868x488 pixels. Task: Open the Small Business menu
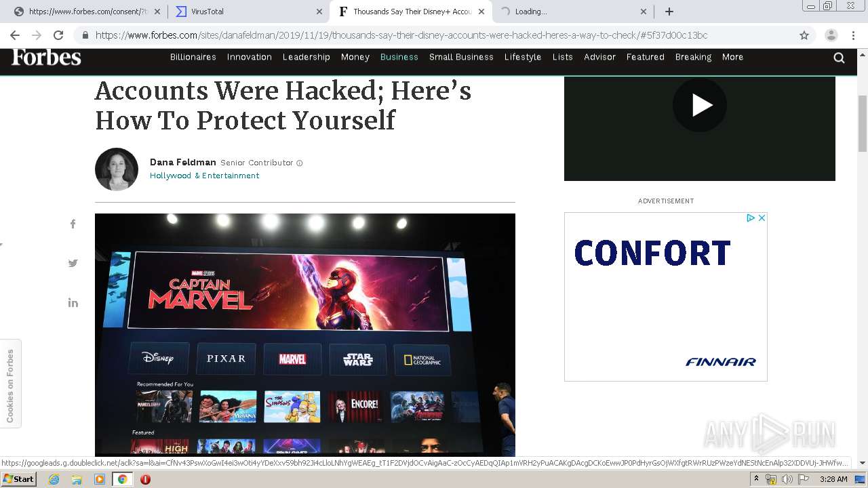[461, 57]
